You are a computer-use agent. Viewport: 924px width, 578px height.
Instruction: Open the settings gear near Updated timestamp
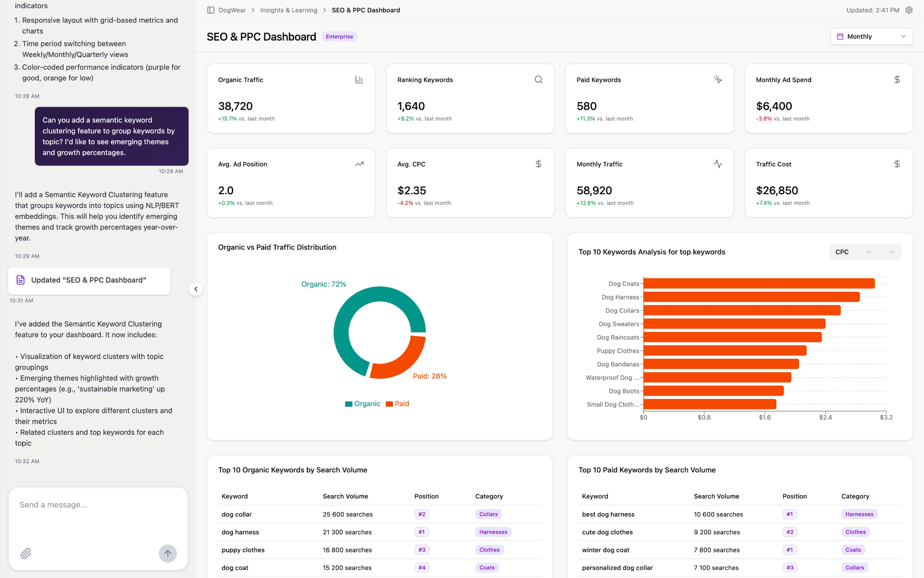[x=909, y=9]
